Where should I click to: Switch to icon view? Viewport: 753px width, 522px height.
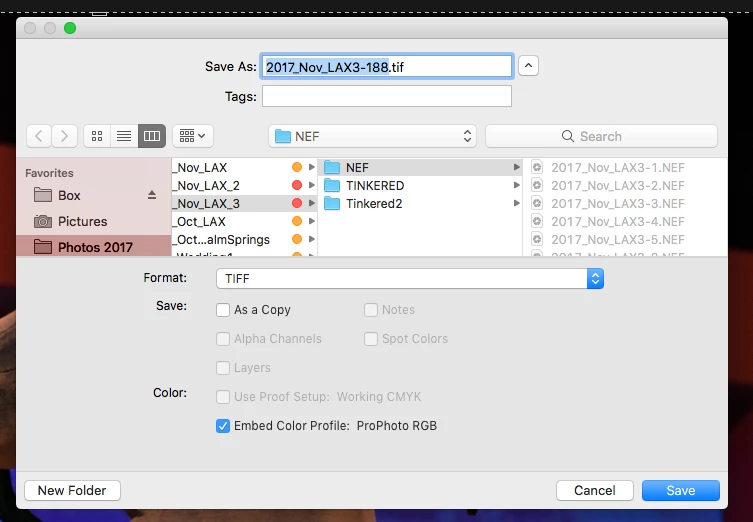[97, 136]
